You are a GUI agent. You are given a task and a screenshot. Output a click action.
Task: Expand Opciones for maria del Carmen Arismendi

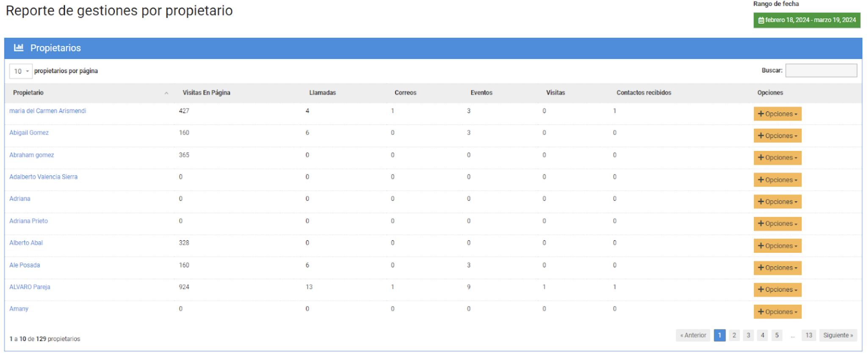click(777, 114)
